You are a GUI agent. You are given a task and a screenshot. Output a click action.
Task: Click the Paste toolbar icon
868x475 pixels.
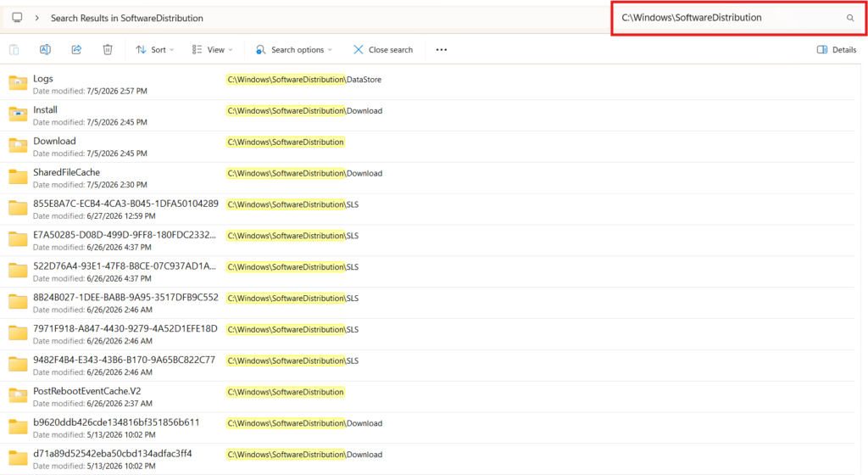[14, 50]
